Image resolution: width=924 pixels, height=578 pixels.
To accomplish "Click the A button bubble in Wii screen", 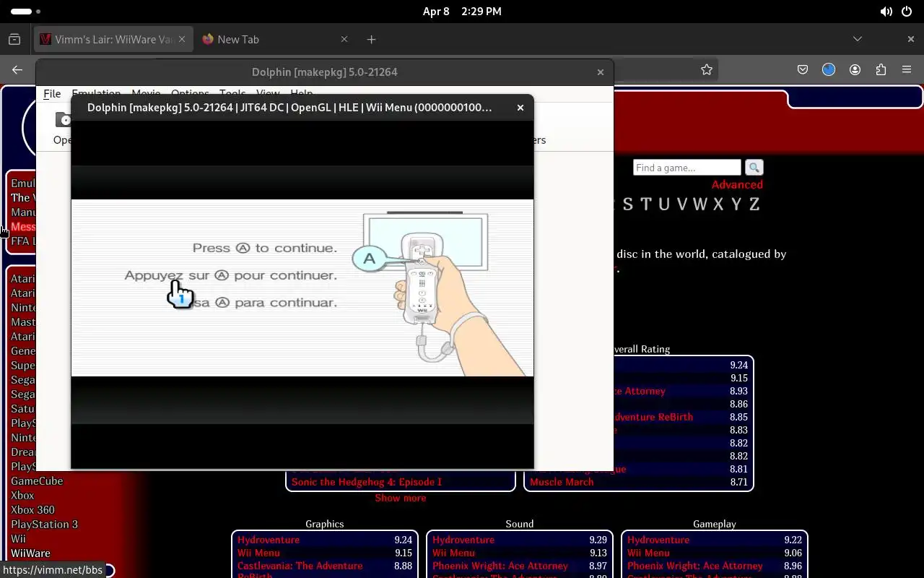I will (370, 259).
